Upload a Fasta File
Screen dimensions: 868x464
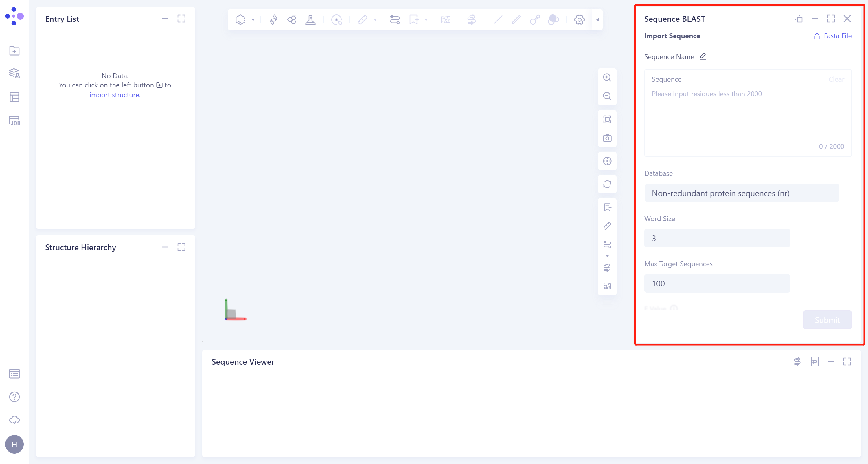coord(833,36)
